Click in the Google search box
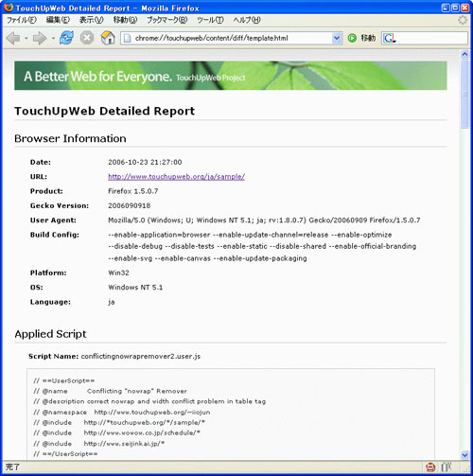 (431, 38)
